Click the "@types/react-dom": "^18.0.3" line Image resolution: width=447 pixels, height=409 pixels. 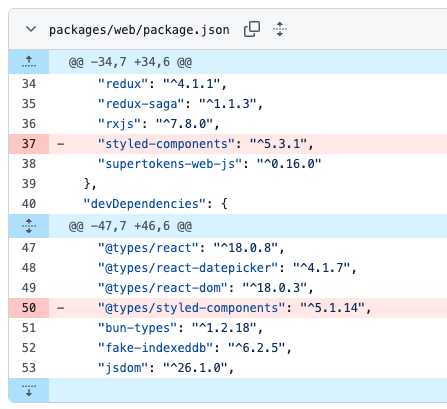click(x=248, y=288)
